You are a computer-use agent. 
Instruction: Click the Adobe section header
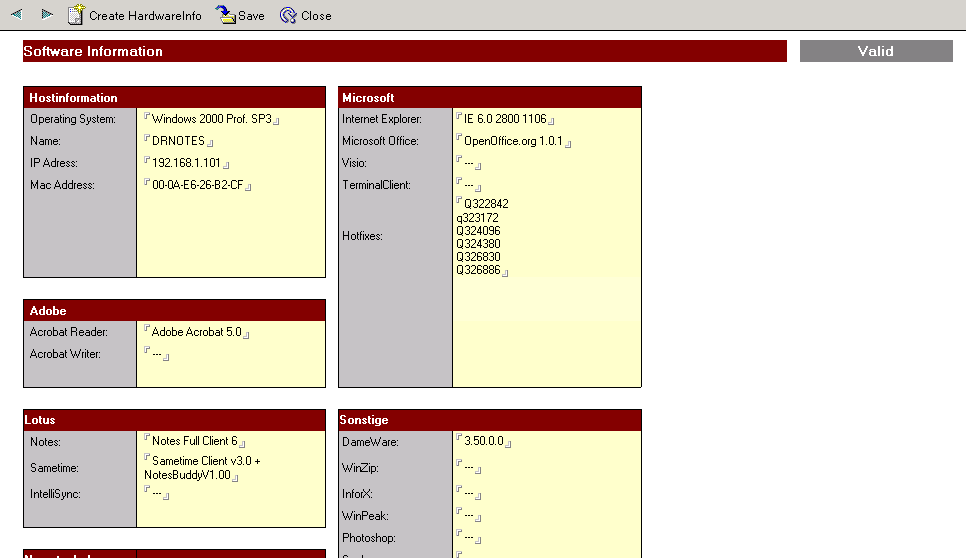[174, 310]
